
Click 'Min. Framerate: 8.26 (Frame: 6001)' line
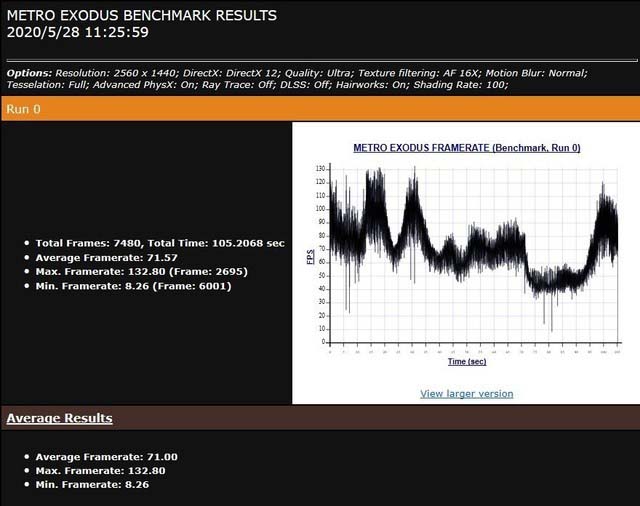133,286
